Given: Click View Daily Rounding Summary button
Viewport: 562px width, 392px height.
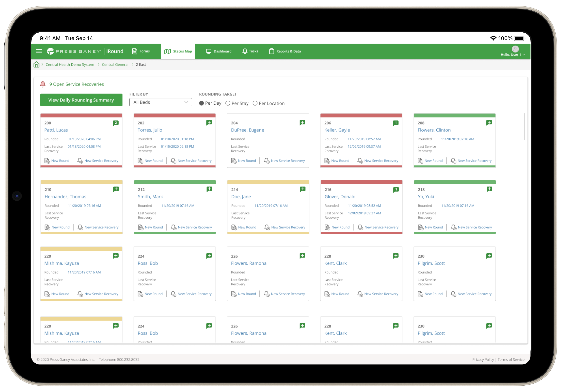Looking at the screenshot, I should tap(81, 100).
